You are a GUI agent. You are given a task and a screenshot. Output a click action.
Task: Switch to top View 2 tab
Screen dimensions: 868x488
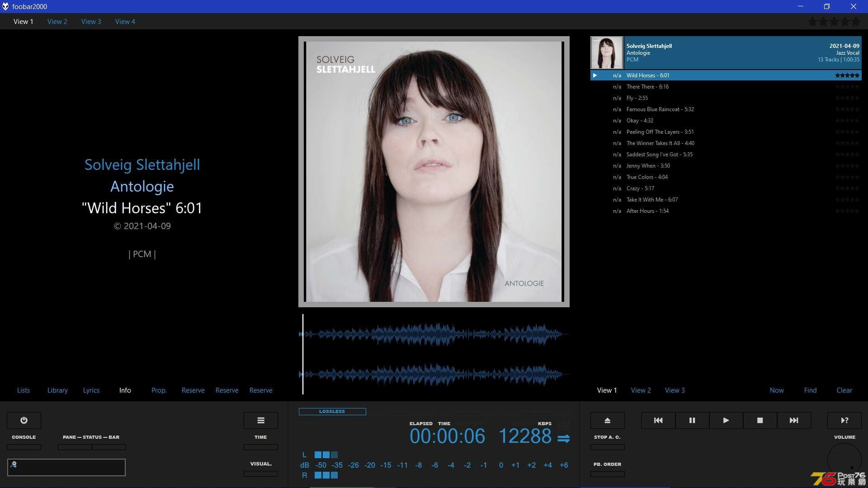click(57, 21)
